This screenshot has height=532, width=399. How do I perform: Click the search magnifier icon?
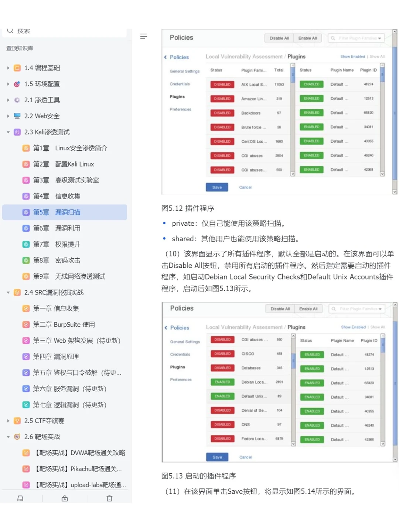click(x=10, y=30)
